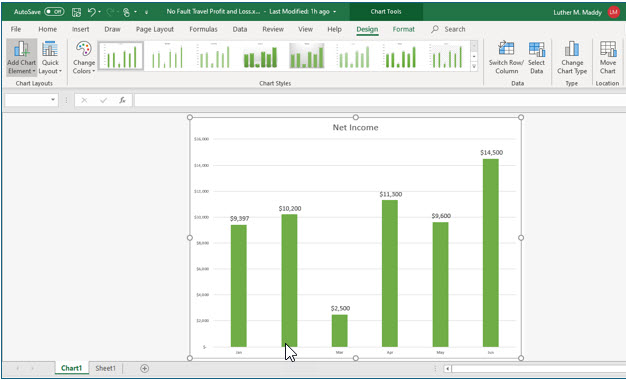The height and width of the screenshot is (380, 626).
Task: Toggle the AutoSave switch
Action: [x=54, y=12]
